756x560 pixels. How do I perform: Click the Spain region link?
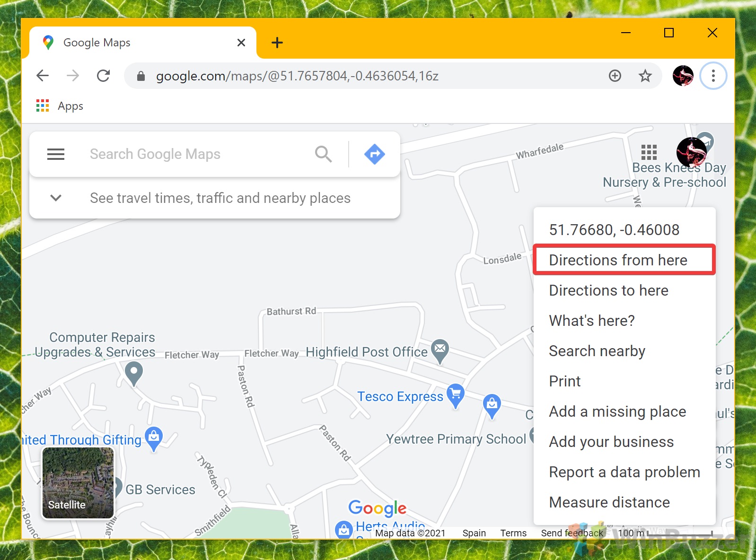[x=474, y=533]
